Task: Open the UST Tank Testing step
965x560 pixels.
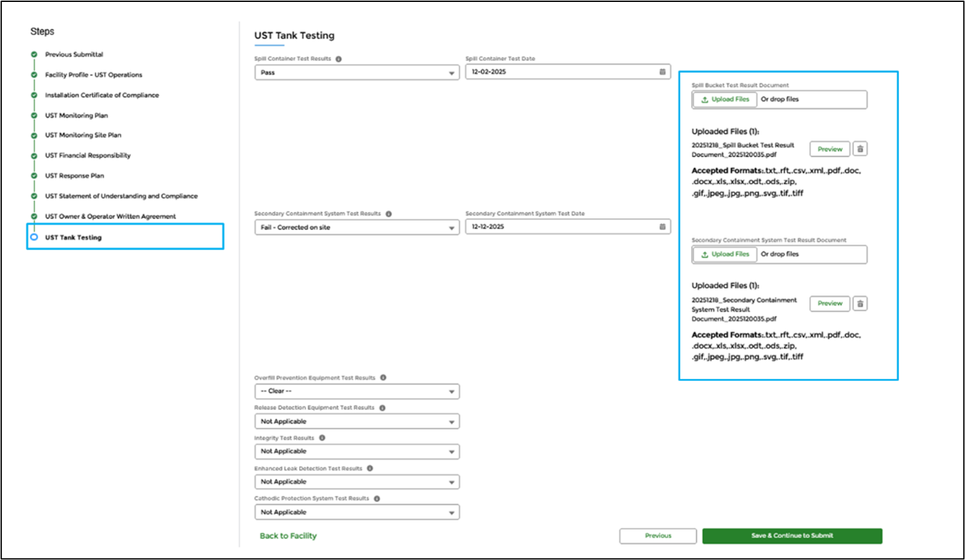Action: pos(73,238)
